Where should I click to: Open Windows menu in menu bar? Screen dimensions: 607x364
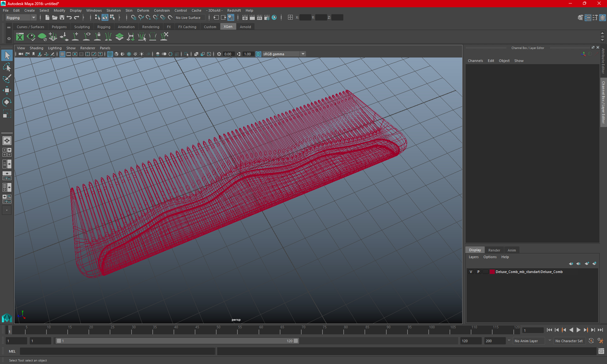click(x=94, y=10)
